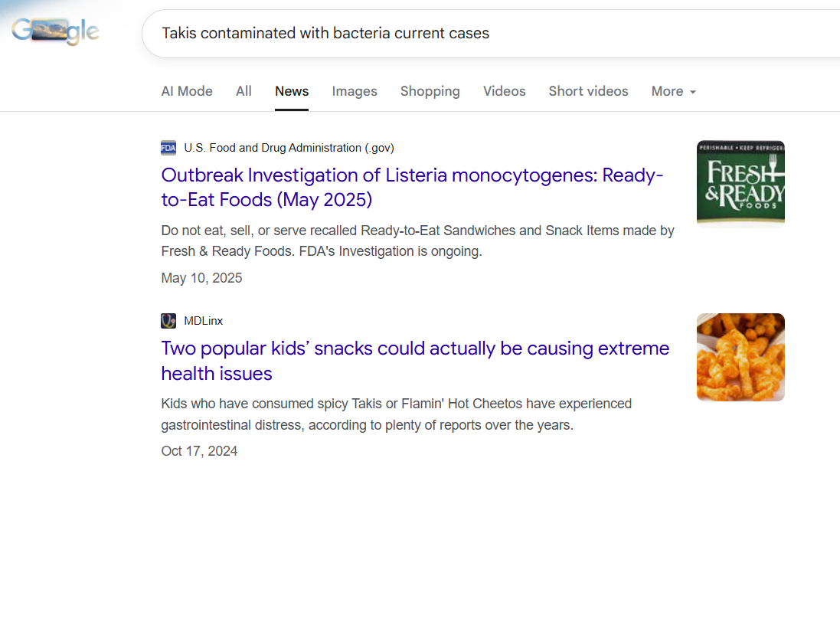Click the May 10, 2025 date text
Screen dimensions: 840x625
pos(201,278)
